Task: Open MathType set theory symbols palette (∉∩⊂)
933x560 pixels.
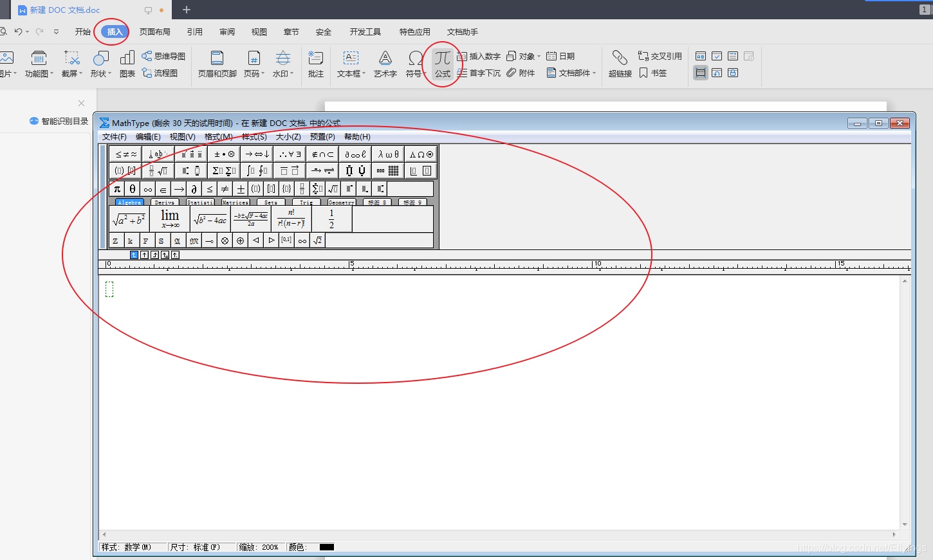Action: click(x=322, y=154)
